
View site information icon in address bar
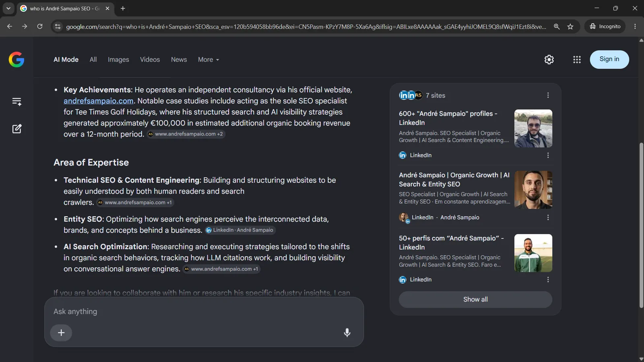[58, 27]
